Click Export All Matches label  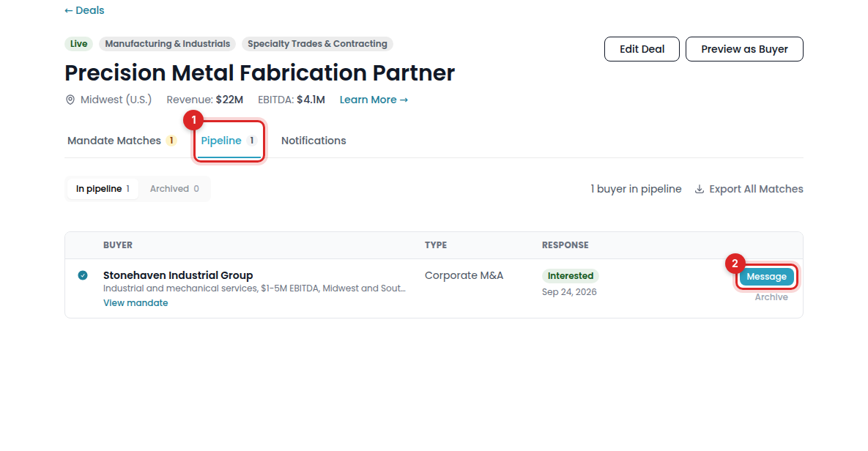pyautogui.click(x=756, y=189)
